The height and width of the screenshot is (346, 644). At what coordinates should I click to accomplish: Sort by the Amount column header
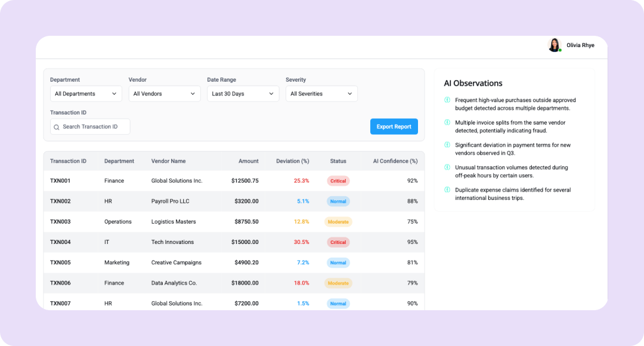pyautogui.click(x=249, y=161)
